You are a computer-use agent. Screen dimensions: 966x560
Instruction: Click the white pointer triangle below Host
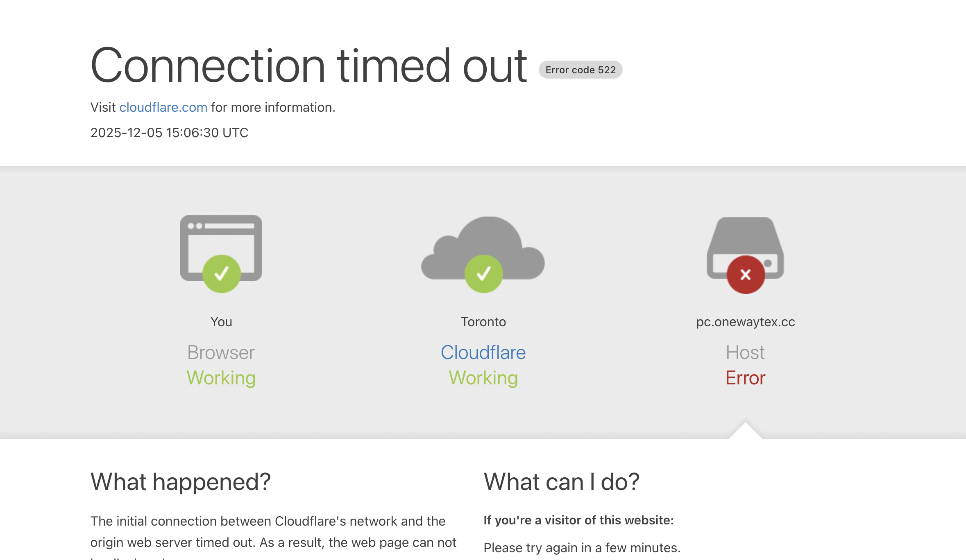tap(746, 432)
